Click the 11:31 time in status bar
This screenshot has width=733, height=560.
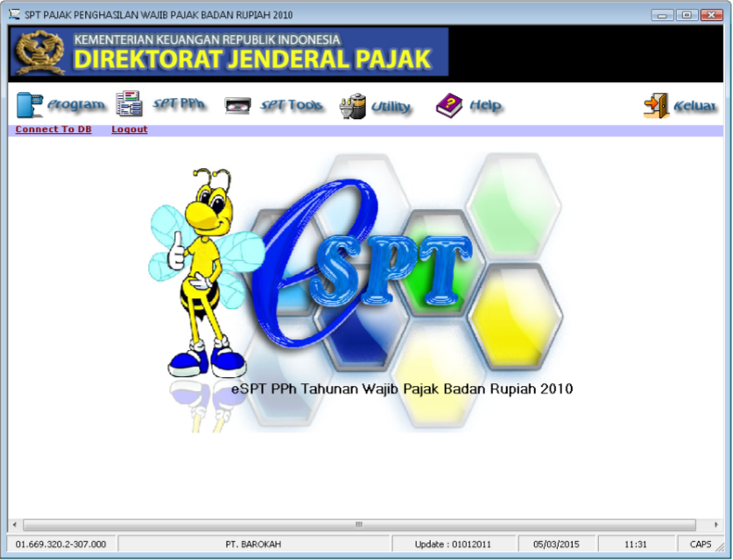(x=636, y=544)
